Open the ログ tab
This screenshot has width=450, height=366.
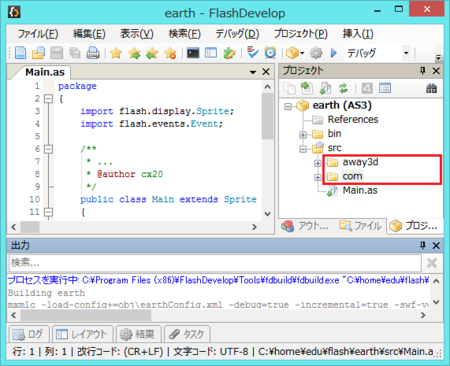coord(29,334)
